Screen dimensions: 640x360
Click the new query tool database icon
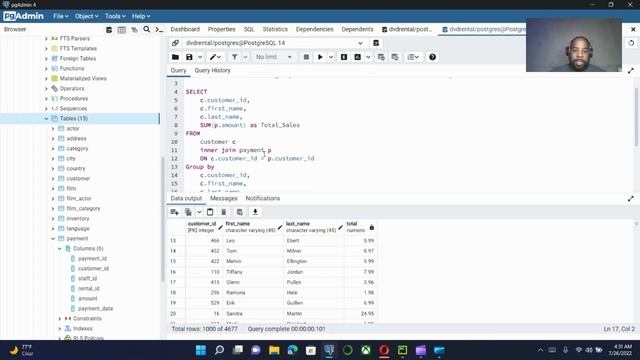(376, 43)
